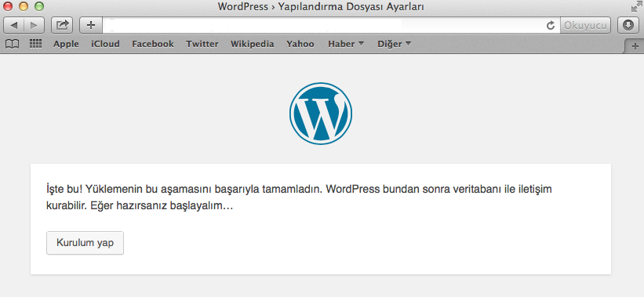Viewport: 644px width, 297px height.
Task: Click the Safari forward arrow button
Action: pos(35,25)
